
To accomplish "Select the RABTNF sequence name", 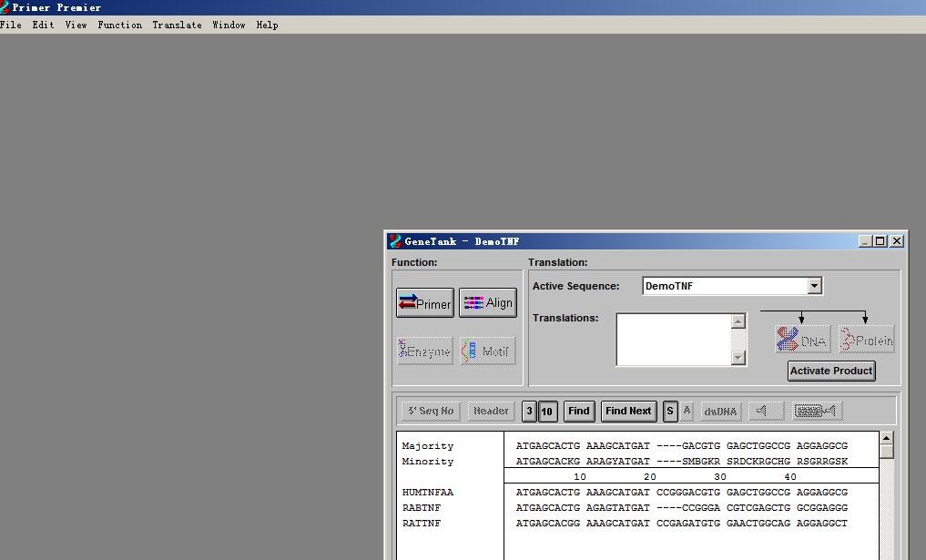I will tap(421, 507).
